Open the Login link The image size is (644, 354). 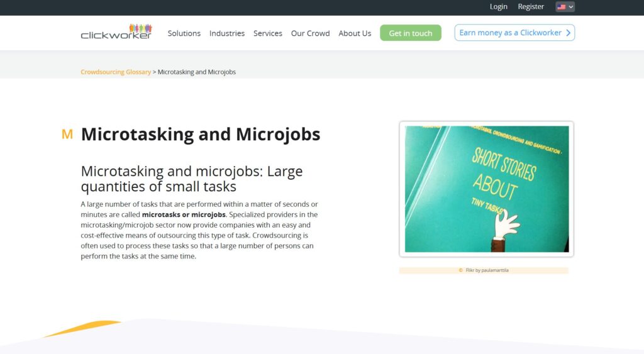(498, 6)
